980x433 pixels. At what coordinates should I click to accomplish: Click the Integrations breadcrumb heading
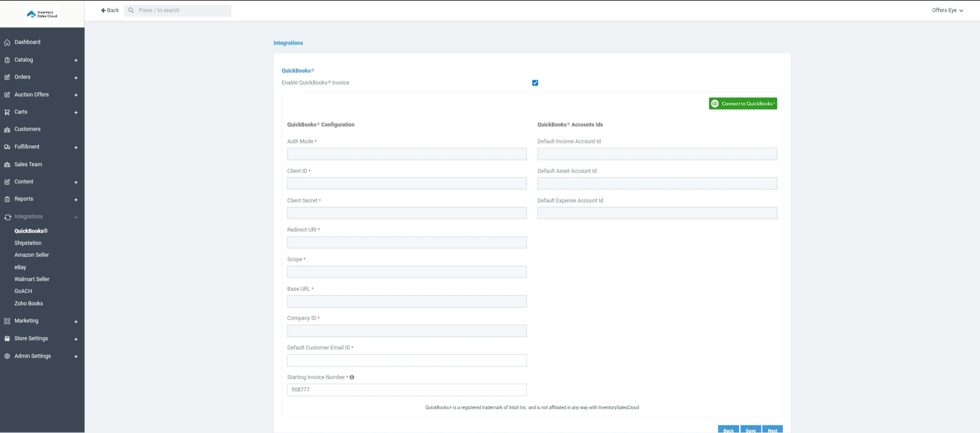pos(288,43)
